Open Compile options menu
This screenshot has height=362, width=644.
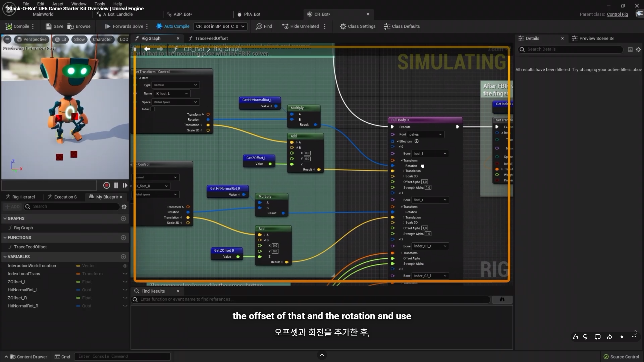(x=33, y=26)
